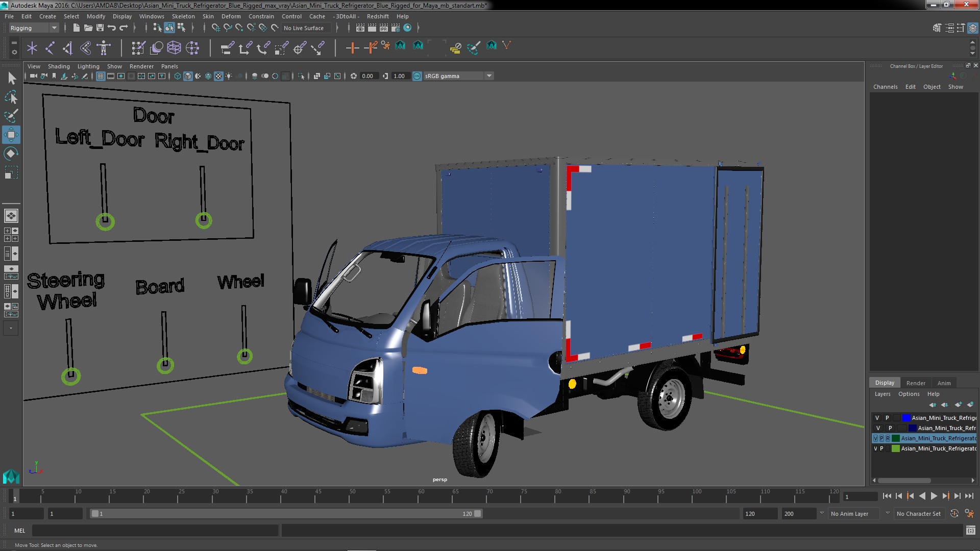Choose the Lasso select tool
980x551 pixels.
[11, 97]
